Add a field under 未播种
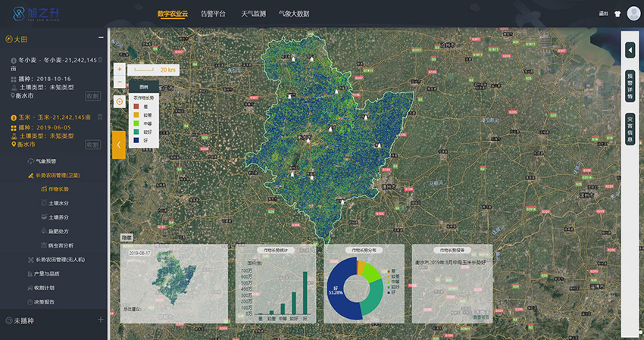Image resolution: width=644 pixels, height=340 pixels. [x=100, y=320]
